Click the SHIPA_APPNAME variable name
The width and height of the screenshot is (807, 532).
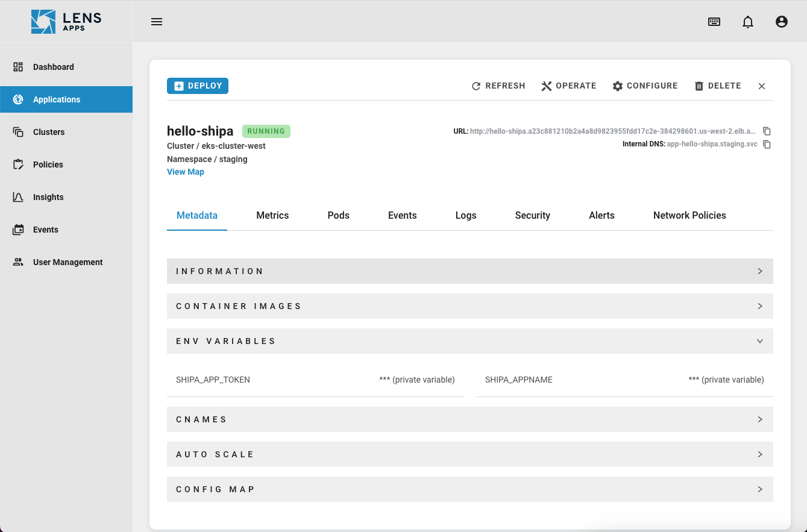coord(519,380)
